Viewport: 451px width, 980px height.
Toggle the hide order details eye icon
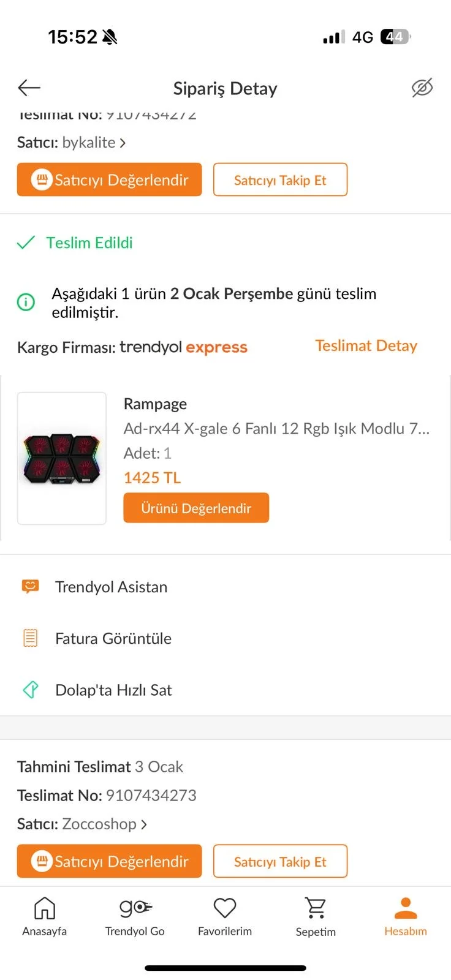click(422, 88)
